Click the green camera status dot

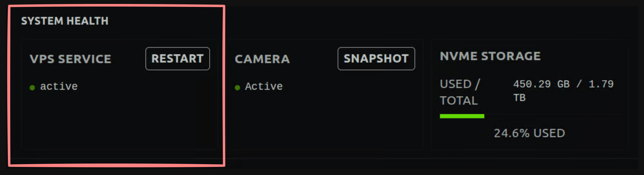tap(237, 88)
